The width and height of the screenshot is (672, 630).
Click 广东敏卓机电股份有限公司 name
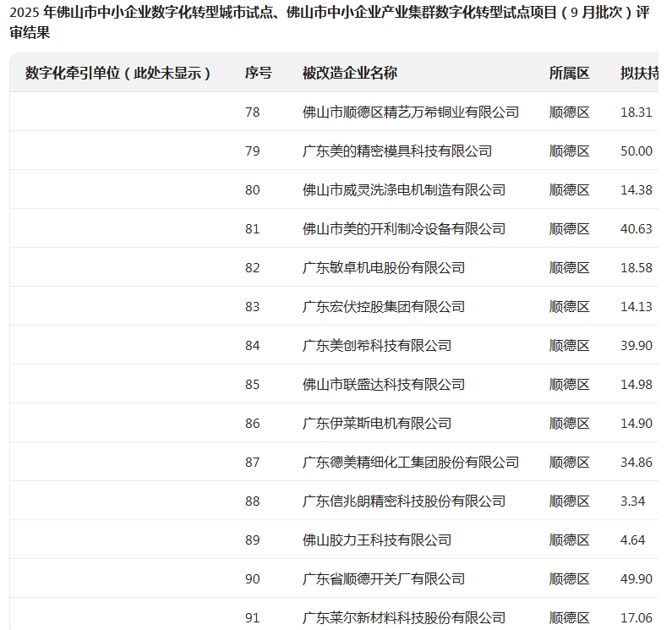tap(384, 268)
